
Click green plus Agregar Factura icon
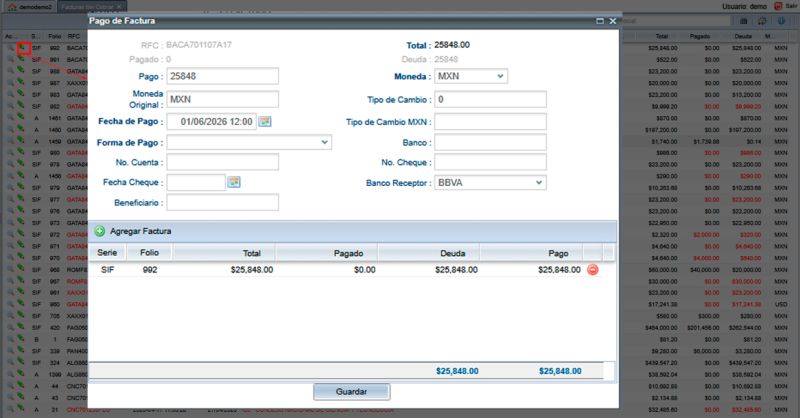99,231
